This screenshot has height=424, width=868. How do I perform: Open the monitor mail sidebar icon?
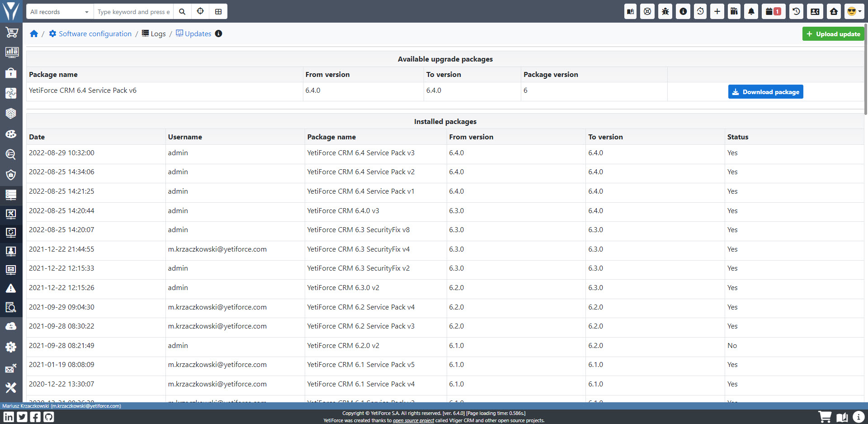[x=11, y=270]
